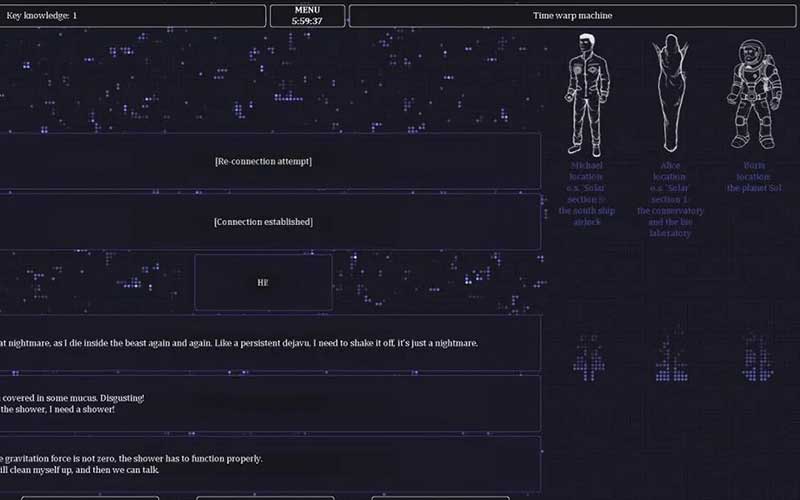Open the Key knowledge panel
Viewport: 800px width, 500px height.
(132, 16)
